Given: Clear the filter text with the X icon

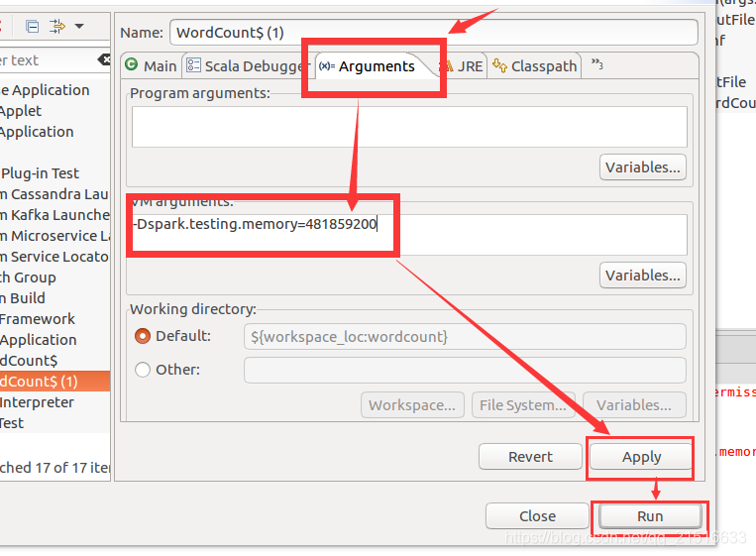Looking at the screenshot, I should 104,59.
